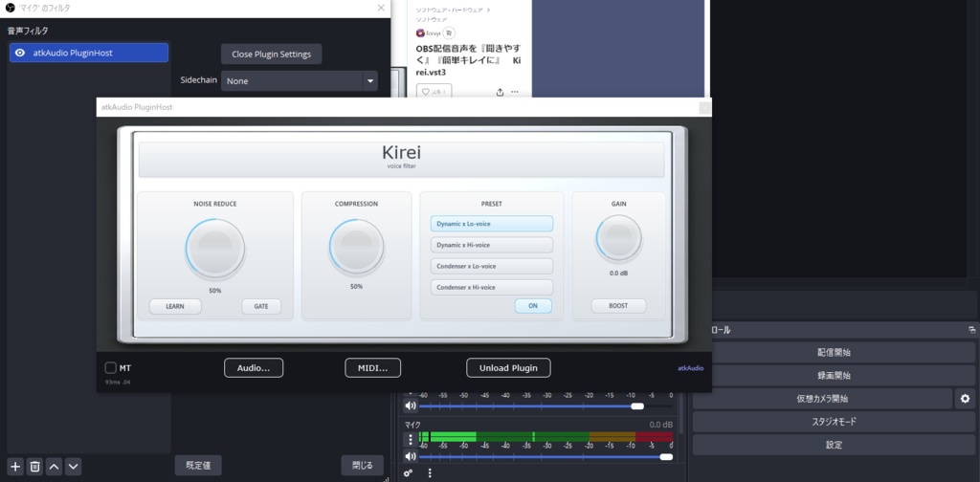980x482 pixels.
Task: Open audio mixer bottom three-dot menu
Action: [x=430, y=473]
